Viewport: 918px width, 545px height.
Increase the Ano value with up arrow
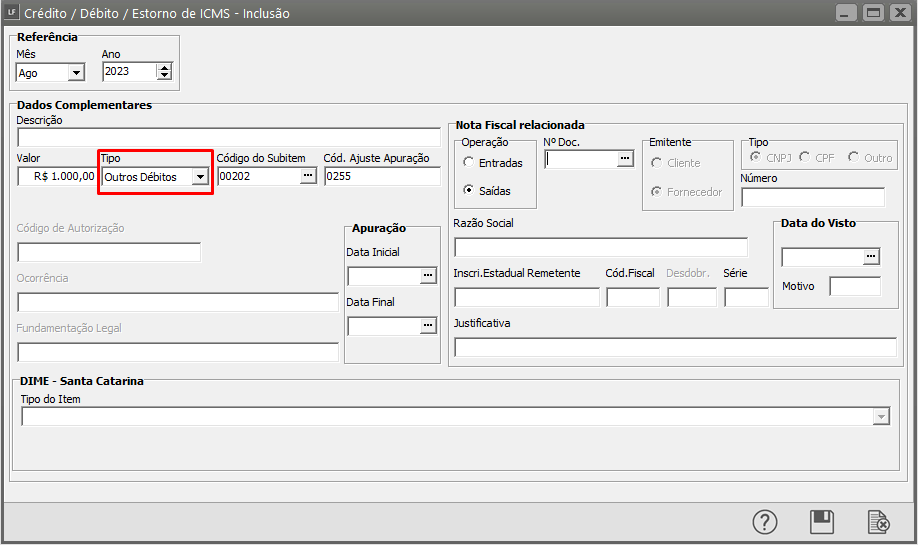pyautogui.click(x=164, y=67)
